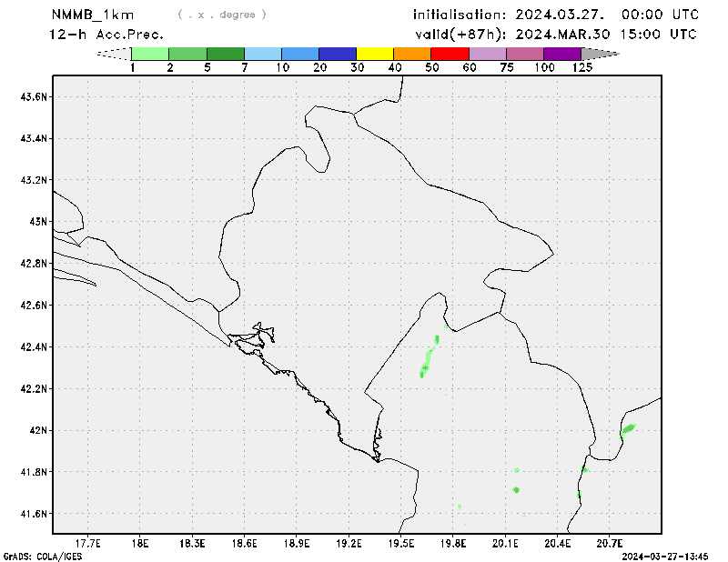Viewport: 728px width, 562px height.
Task: Click the gray right arrow of the legend
Action: click(599, 54)
